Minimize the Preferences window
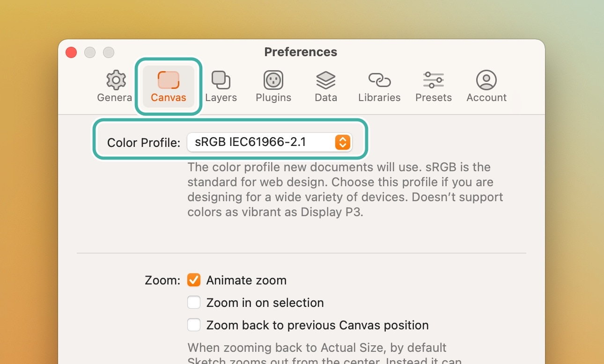The height and width of the screenshot is (364, 604). click(x=89, y=52)
